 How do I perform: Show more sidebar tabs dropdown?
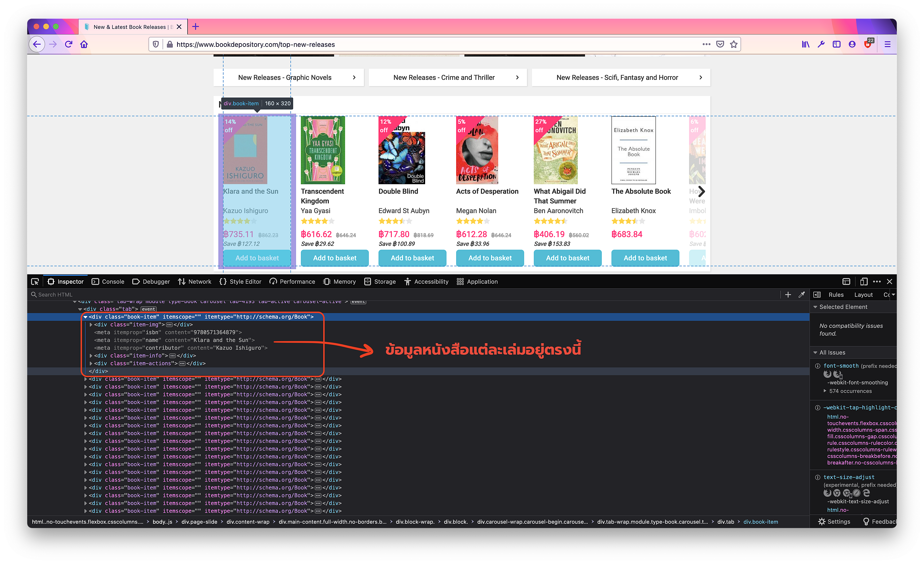(x=893, y=295)
